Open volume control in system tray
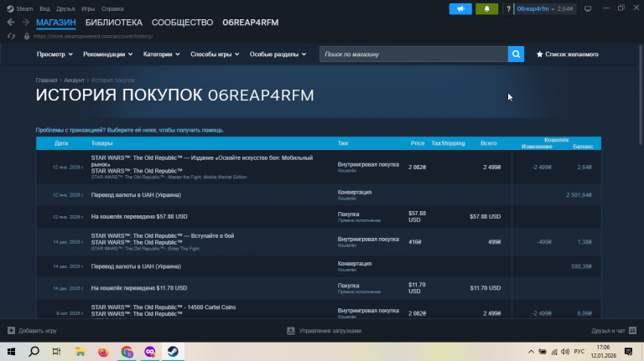 [565, 352]
